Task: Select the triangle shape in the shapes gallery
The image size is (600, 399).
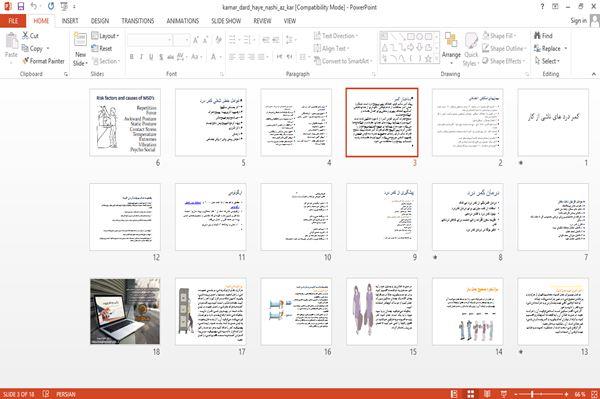Action: 385,48
